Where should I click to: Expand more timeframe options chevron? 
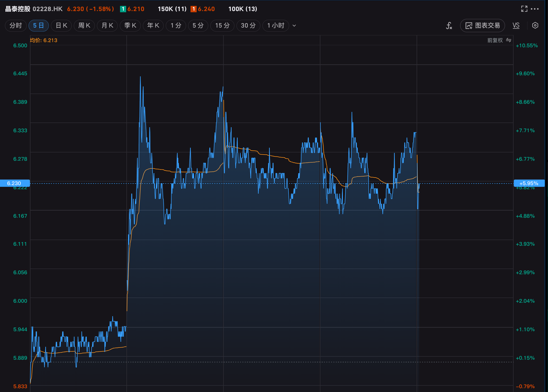coord(294,26)
